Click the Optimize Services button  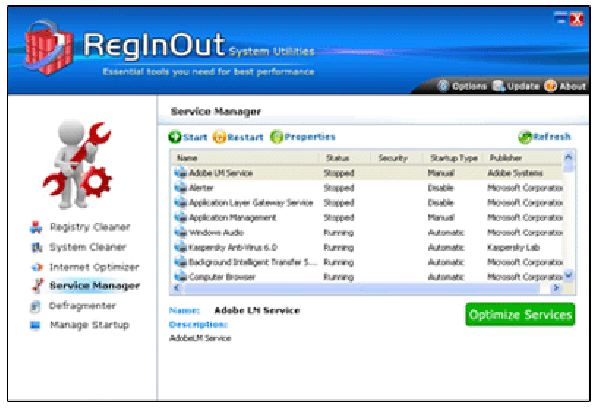pos(520,314)
